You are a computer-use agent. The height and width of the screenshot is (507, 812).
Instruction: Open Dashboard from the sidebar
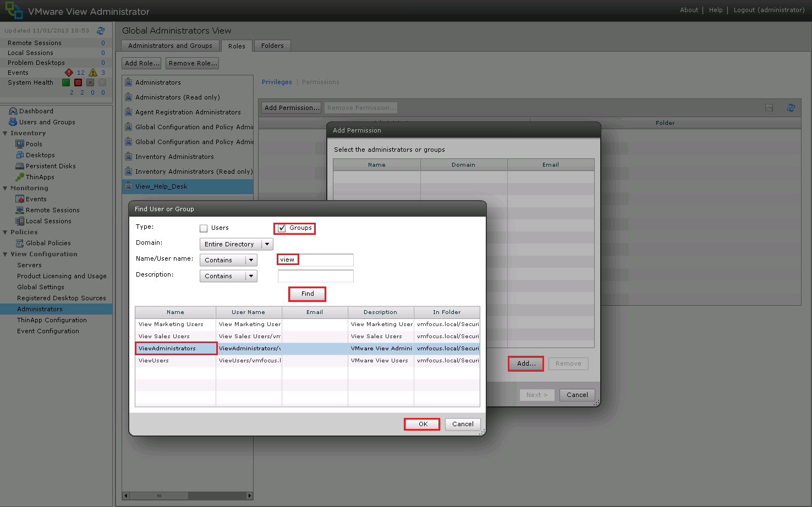[x=36, y=111]
